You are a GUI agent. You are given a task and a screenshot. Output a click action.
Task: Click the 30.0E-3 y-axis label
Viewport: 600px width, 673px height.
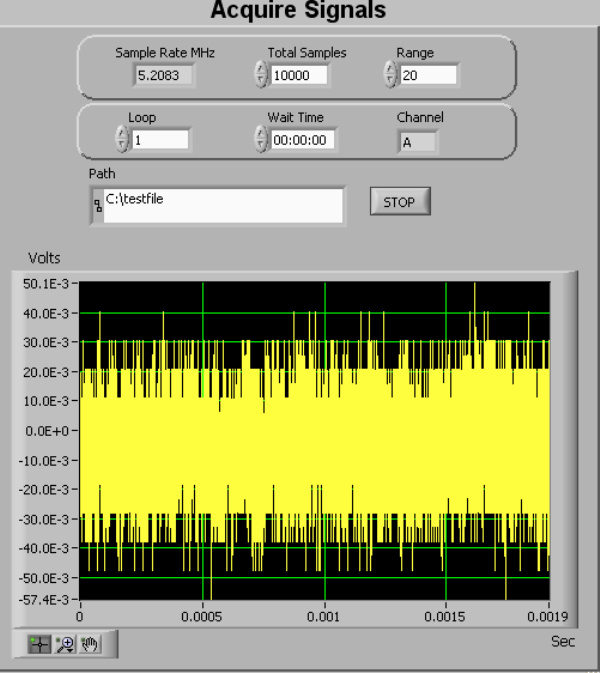[45, 343]
